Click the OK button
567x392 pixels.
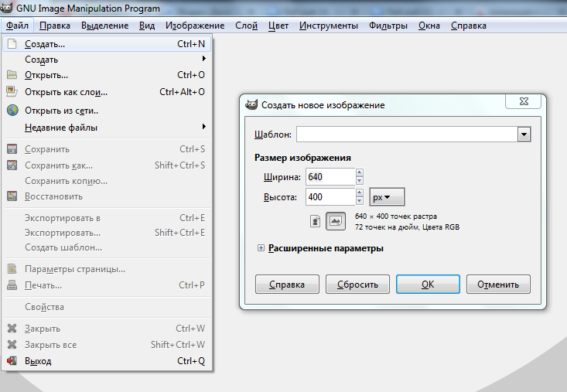428,285
